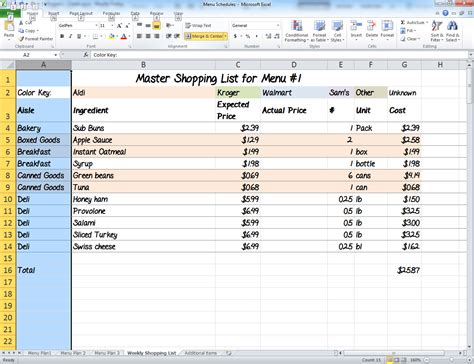This screenshot has width=474, height=364.
Task: Toggle Center alignment
Action: pos(148,36)
